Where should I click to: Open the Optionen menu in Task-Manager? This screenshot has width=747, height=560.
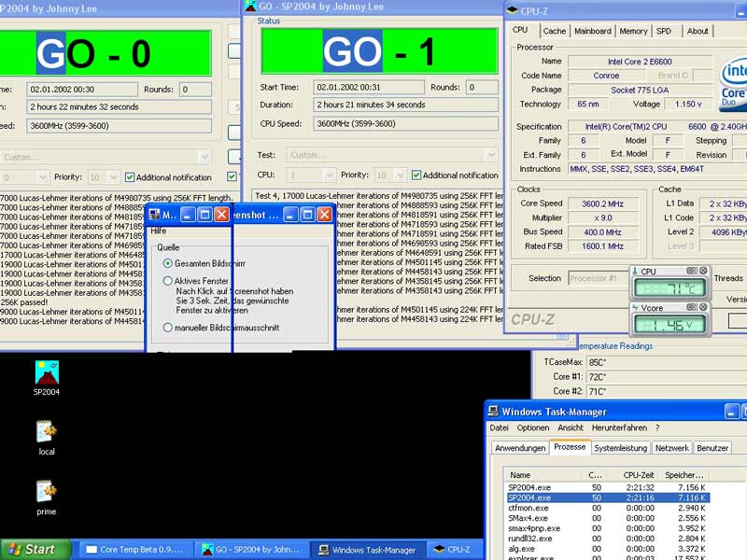coord(533,427)
